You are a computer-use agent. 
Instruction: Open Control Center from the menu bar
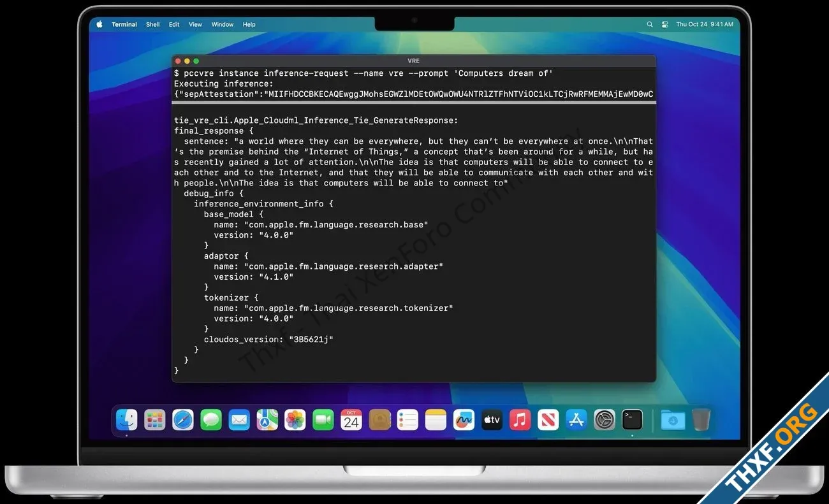point(664,24)
